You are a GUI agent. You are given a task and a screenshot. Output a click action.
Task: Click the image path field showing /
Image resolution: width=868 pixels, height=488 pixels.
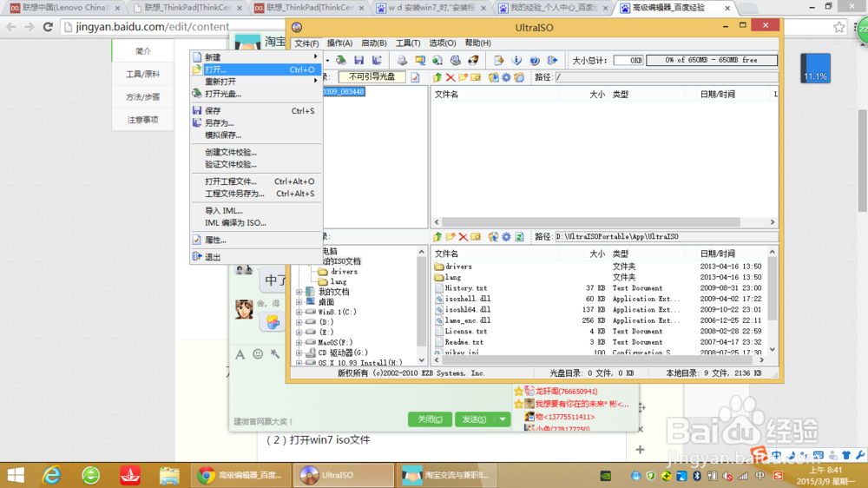(667, 77)
